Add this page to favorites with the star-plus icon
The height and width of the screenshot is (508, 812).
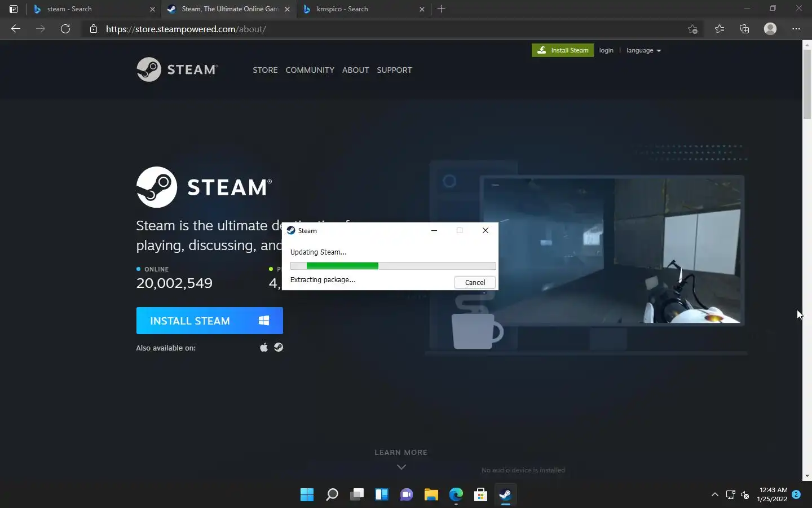tap(692, 29)
